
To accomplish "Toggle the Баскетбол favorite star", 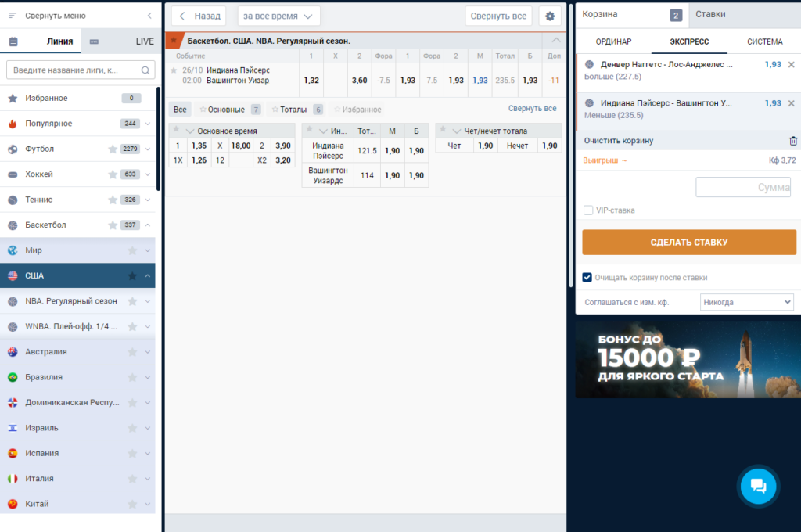I will tap(113, 225).
